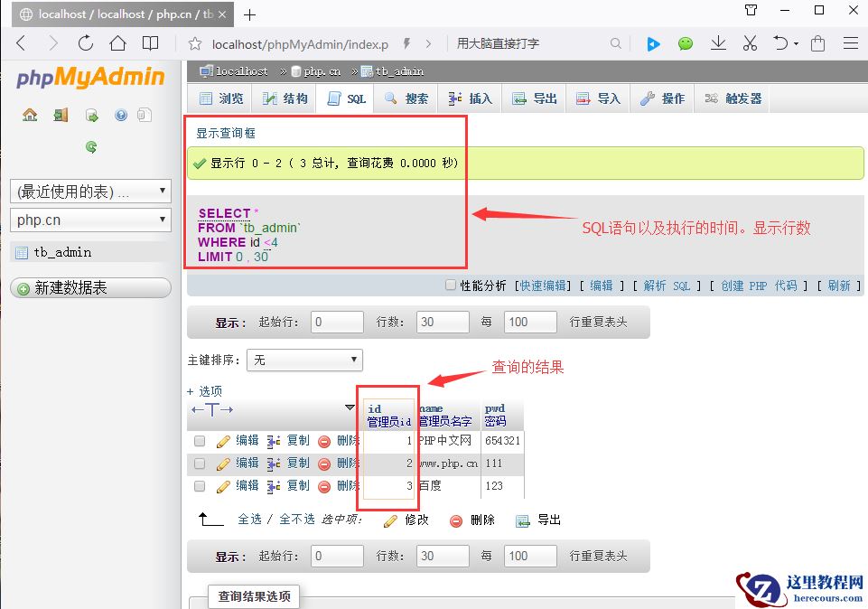Select tb_admin table in sidebar

click(x=62, y=252)
